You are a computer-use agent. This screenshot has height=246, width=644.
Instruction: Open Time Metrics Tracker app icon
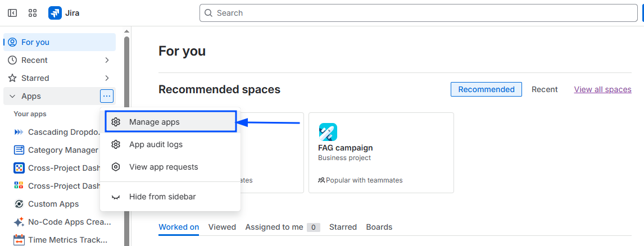[x=19, y=240]
